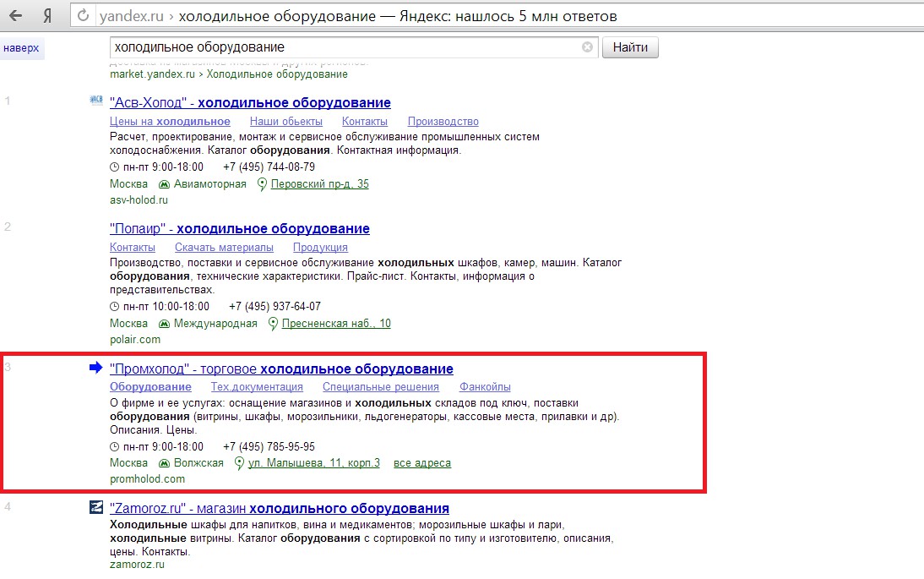Click the Асв-Холод site favicon
924x579 pixels.
96,101
